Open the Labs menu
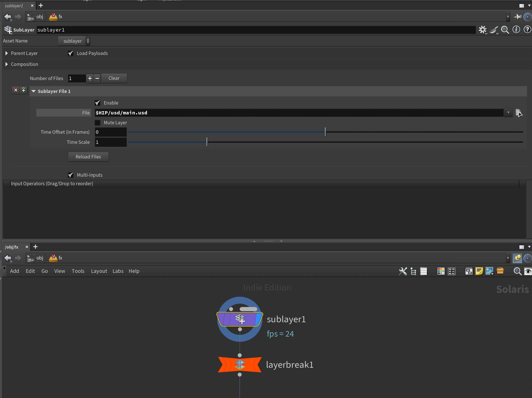This screenshot has width=532, height=398. (x=118, y=271)
